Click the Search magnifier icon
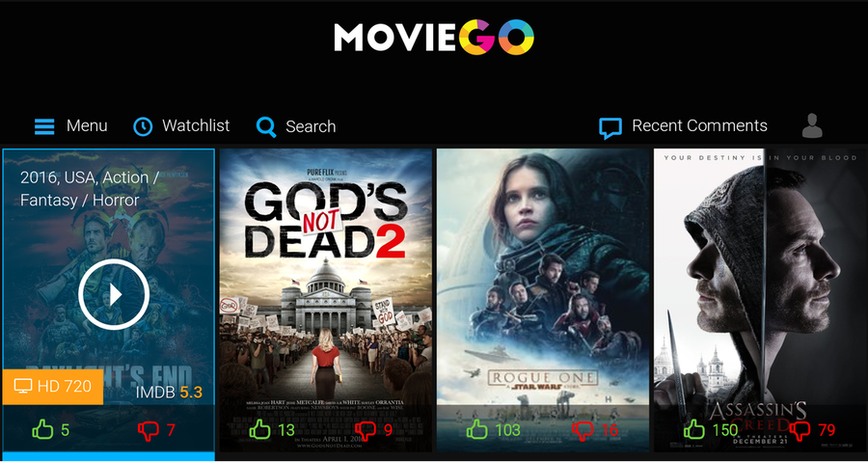Image resolution: width=868 pixels, height=462 pixels. [266, 126]
